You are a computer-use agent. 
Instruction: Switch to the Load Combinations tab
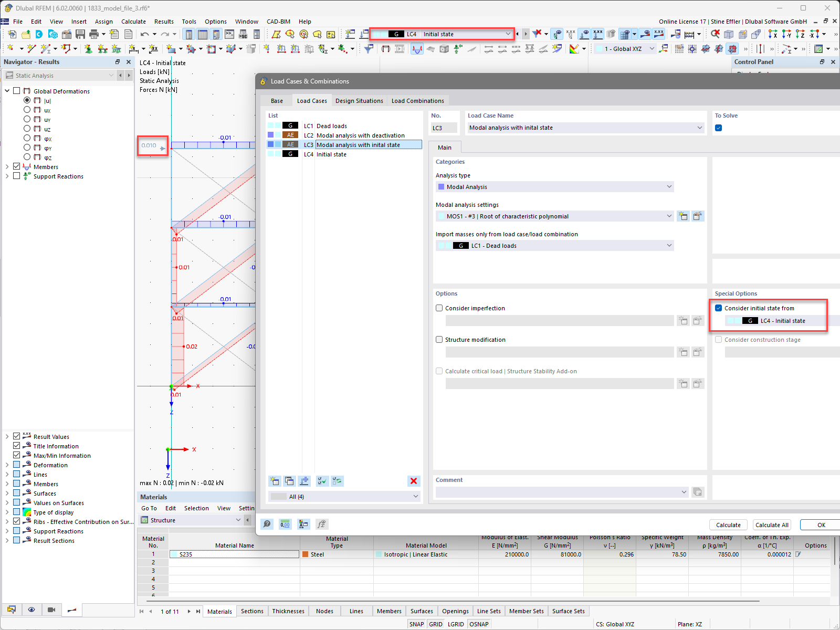pyautogui.click(x=418, y=100)
